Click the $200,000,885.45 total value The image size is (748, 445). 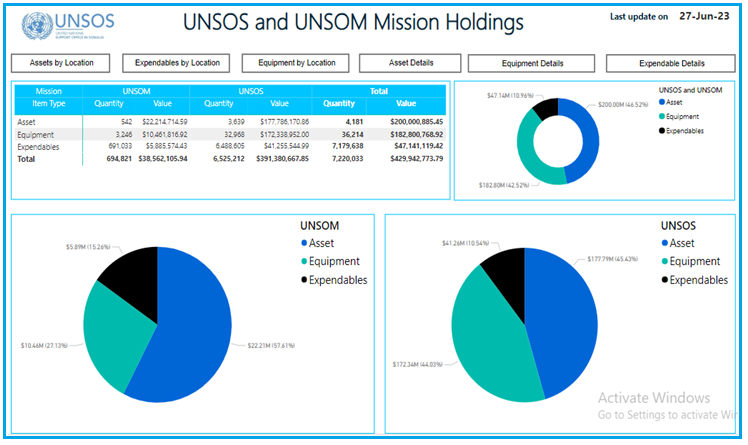tap(416, 122)
